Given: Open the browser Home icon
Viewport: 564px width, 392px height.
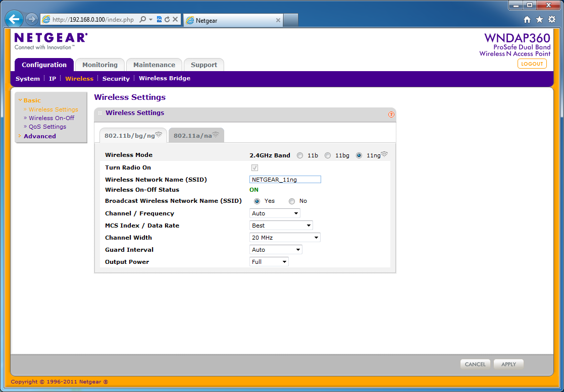Looking at the screenshot, I should [527, 20].
